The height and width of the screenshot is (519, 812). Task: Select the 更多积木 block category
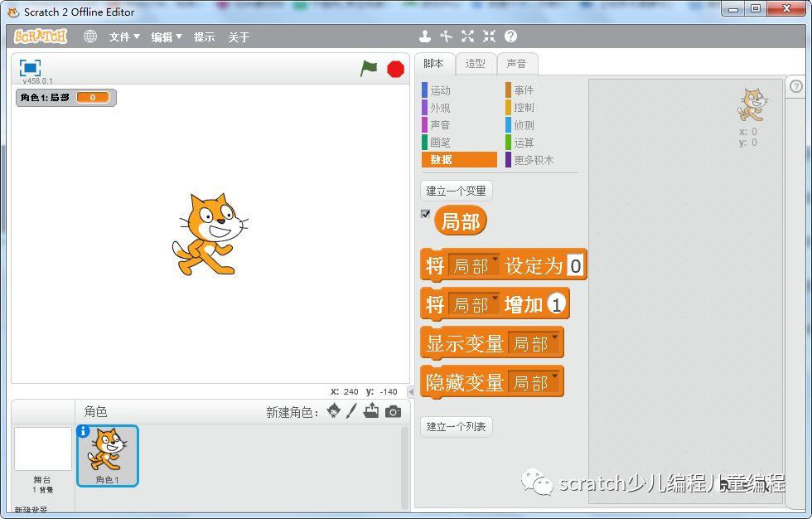pyautogui.click(x=542, y=159)
